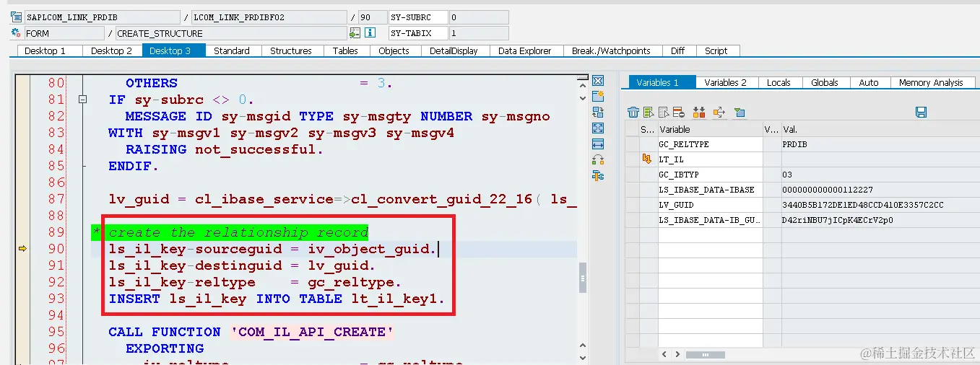980x365 pixels.
Task: Switch to the Desktop 2 tab
Action: (111, 50)
